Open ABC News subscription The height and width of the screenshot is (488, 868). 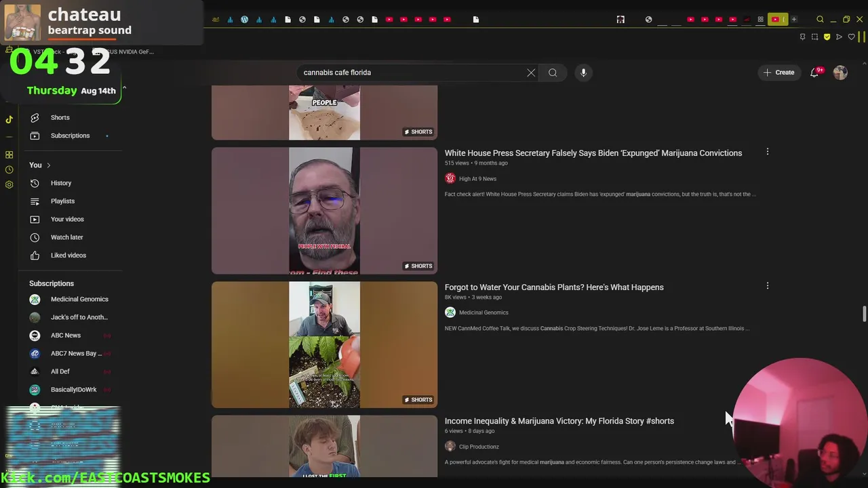(69, 335)
